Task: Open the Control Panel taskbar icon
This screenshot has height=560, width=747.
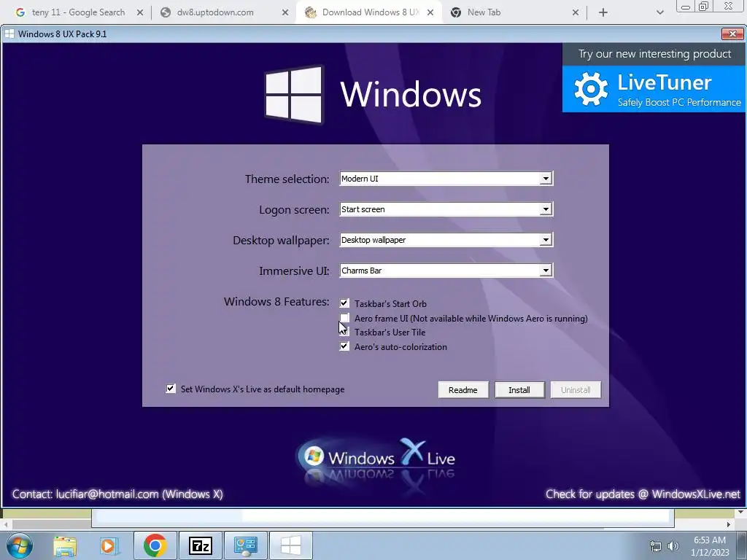Action: click(x=245, y=545)
